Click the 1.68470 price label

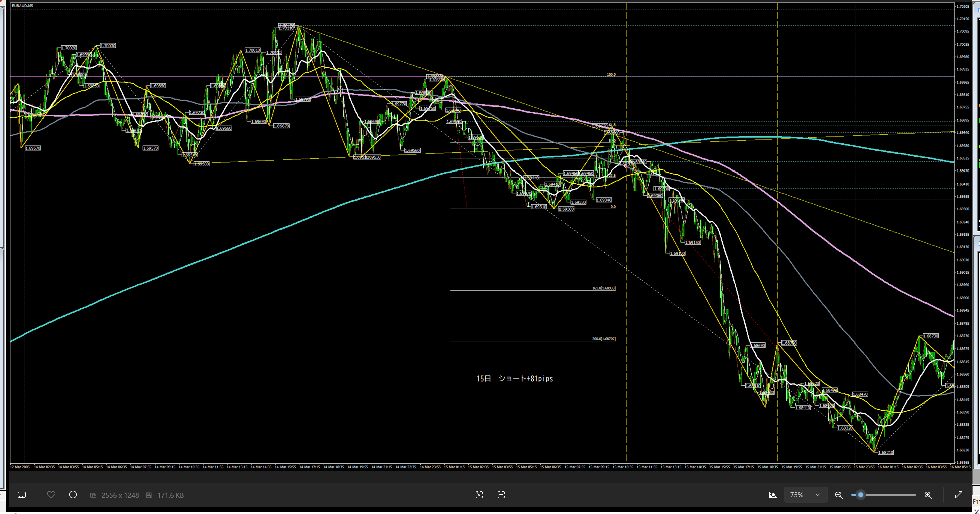[x=860, y=394]
